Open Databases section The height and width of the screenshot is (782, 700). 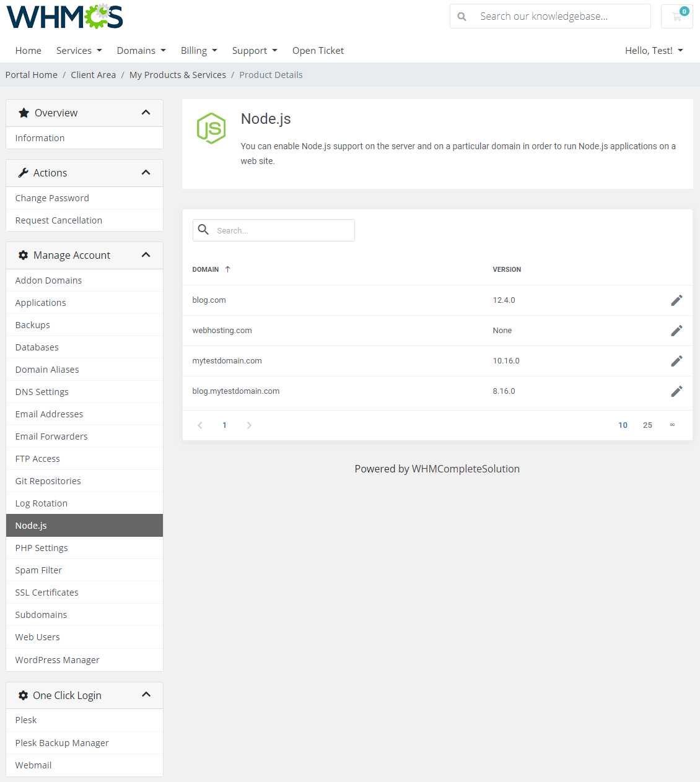pyautogui.click(x=84, y=347)
